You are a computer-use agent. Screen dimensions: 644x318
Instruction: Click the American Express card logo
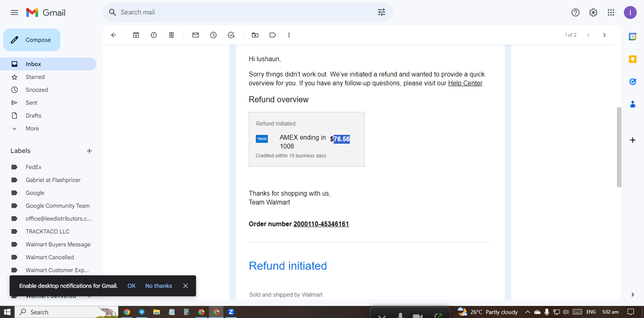[262, 139]
